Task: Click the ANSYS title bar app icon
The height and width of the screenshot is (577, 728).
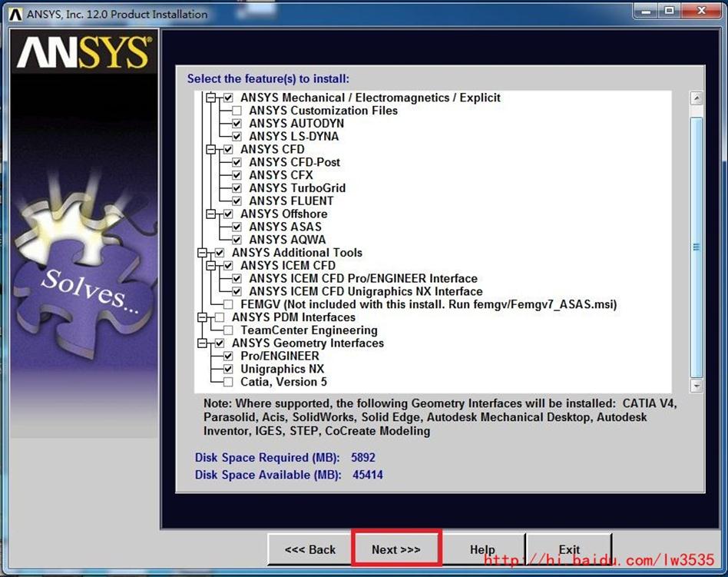Action: [15, 15]
